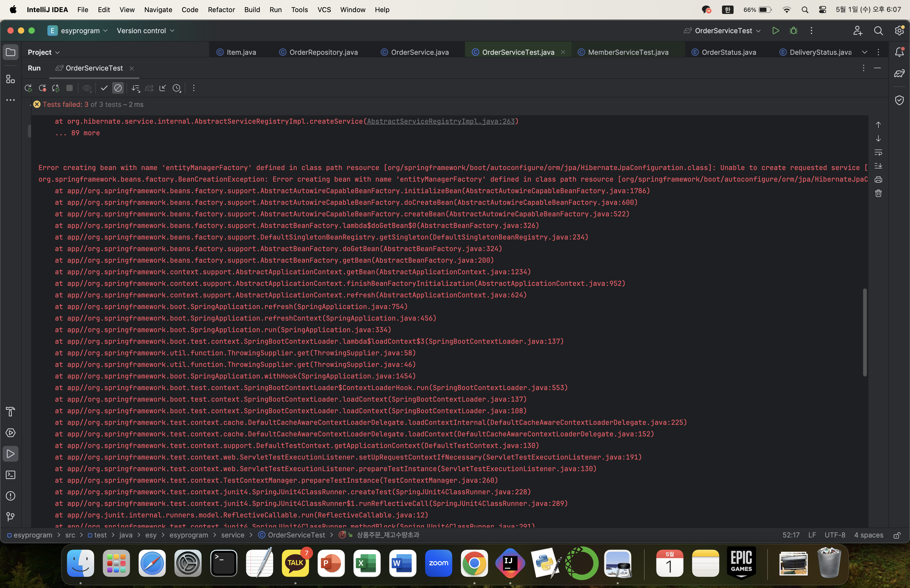Run OrderServiceTest with green play button
Viewport: 910px width, 588px height.
[x=776, y=31]
